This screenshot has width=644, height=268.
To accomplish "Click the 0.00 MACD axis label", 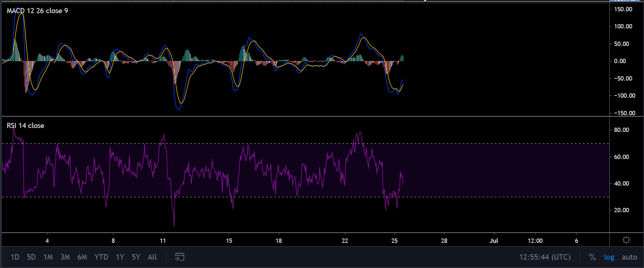I will (620, 61).
